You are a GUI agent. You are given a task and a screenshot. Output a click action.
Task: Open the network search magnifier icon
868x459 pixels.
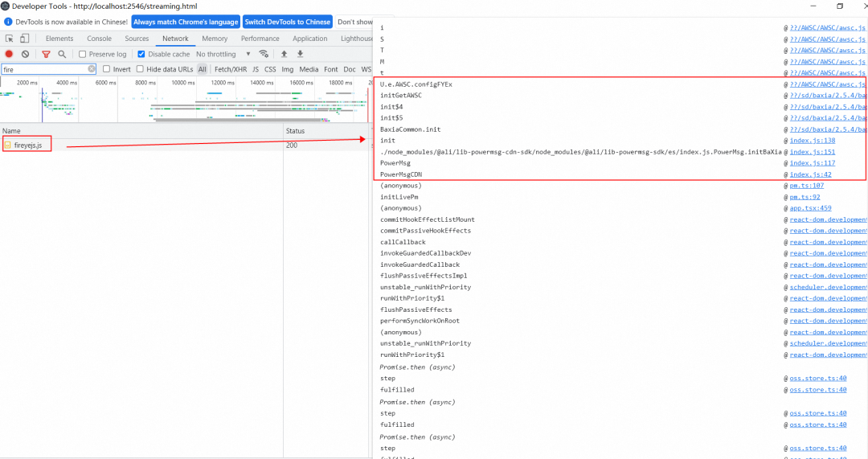point(62,55)
